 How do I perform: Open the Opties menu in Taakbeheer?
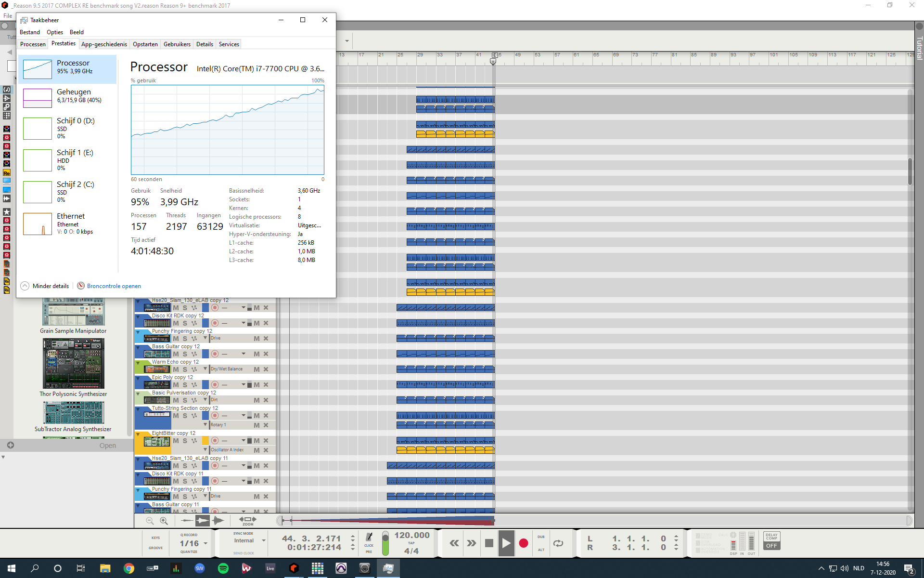(x=55, y=32)
